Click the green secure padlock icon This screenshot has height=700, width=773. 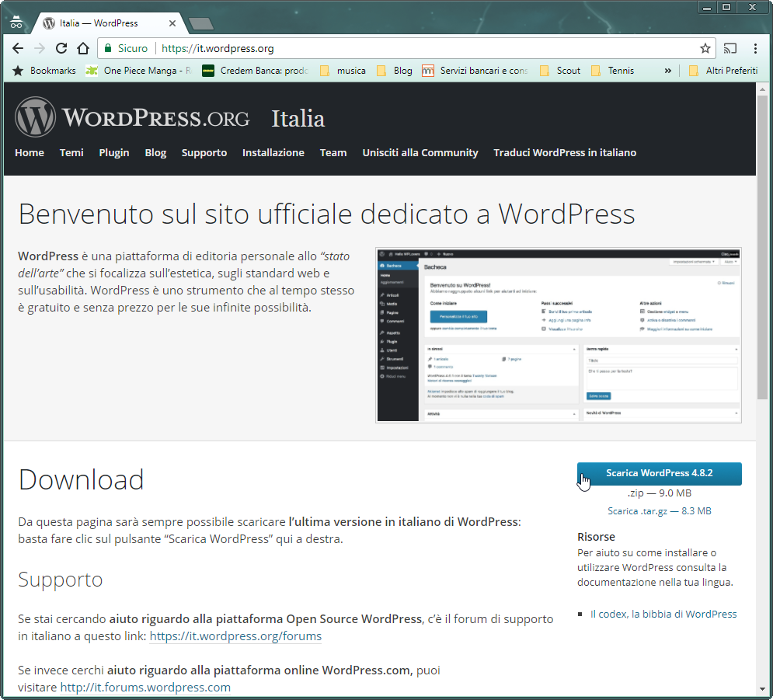[107, 48]
